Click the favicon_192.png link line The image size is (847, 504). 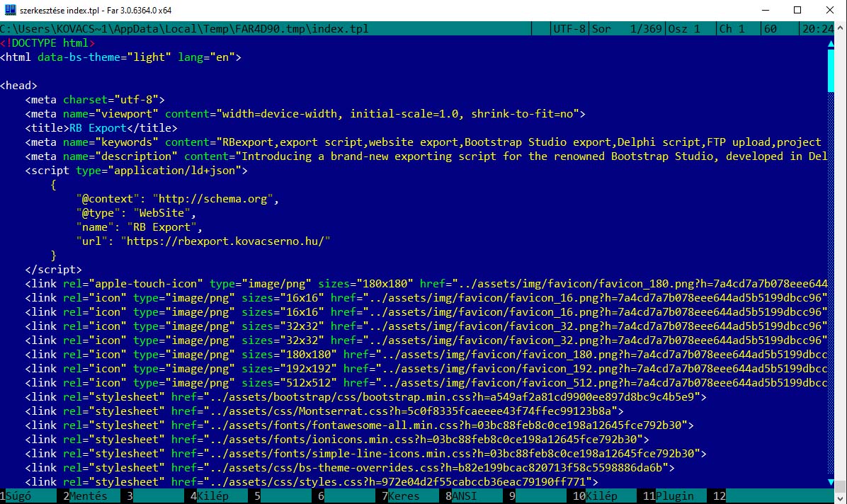click(426, 368)
